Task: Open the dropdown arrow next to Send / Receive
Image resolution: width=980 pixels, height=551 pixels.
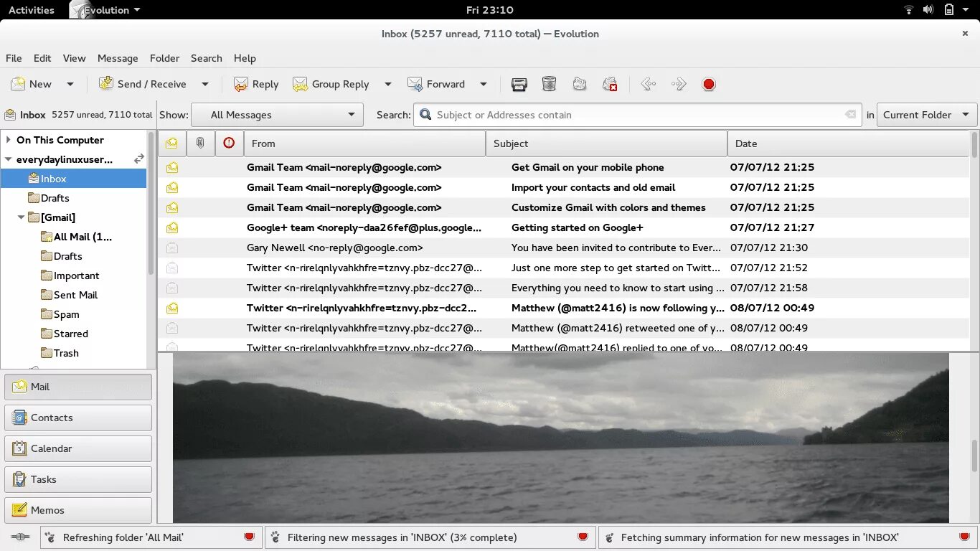Action: 205,84
